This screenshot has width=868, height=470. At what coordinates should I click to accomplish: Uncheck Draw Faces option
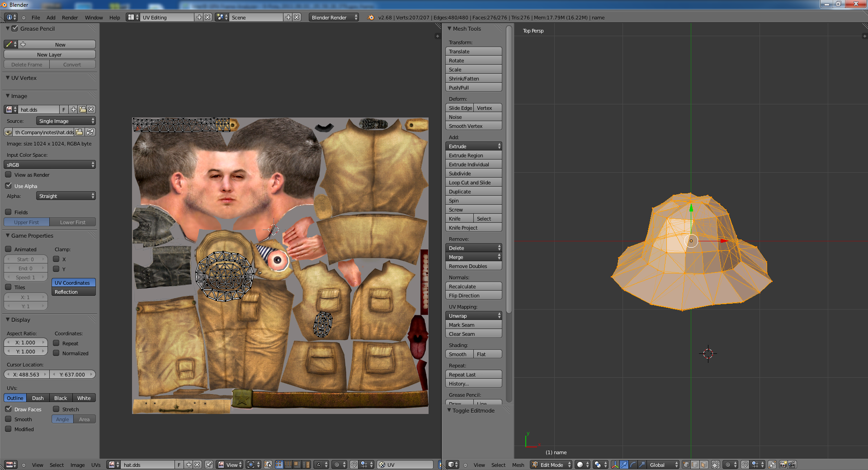coord(8,409)
